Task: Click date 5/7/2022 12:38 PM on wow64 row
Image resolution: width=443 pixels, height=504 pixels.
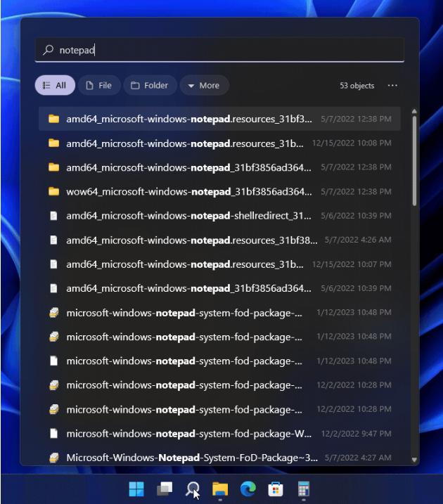Action: click(x=357, y=192)
